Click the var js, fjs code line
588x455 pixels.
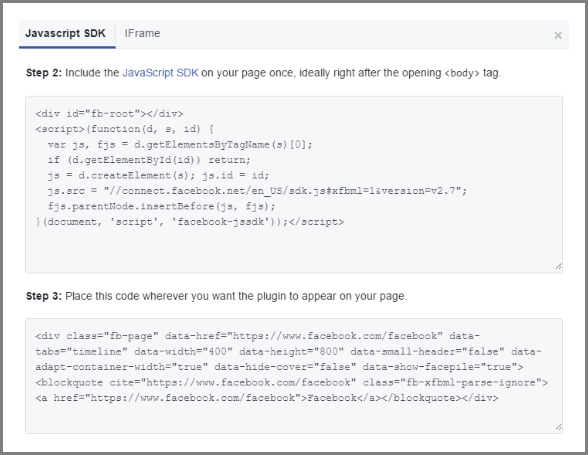(180, 144)
